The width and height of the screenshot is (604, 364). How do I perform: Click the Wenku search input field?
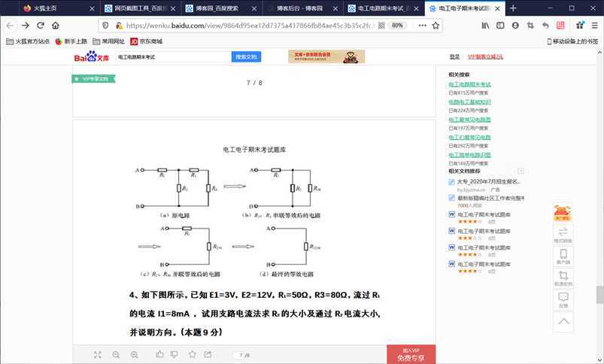click(173, 57)
